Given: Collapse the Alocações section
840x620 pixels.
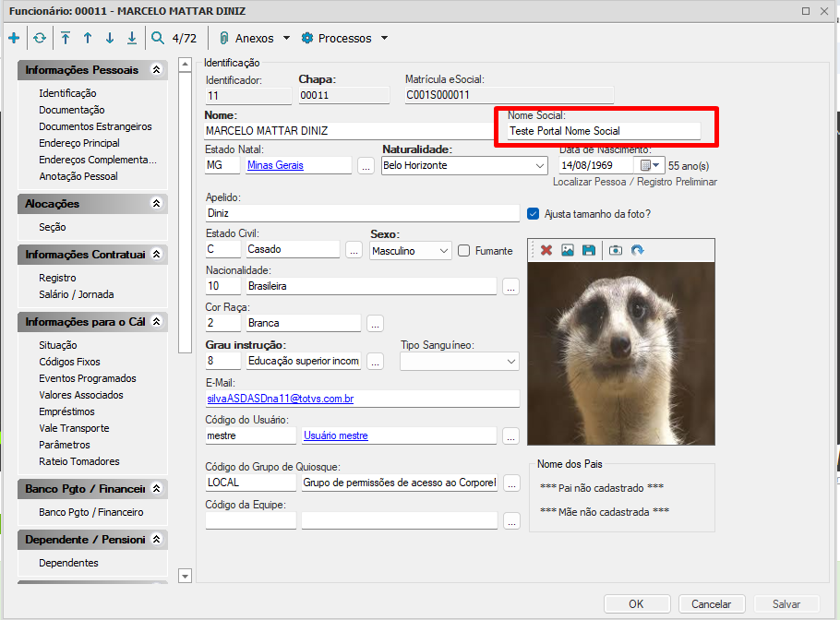Looking at the screenshot, I should click(x=156, y=204).
